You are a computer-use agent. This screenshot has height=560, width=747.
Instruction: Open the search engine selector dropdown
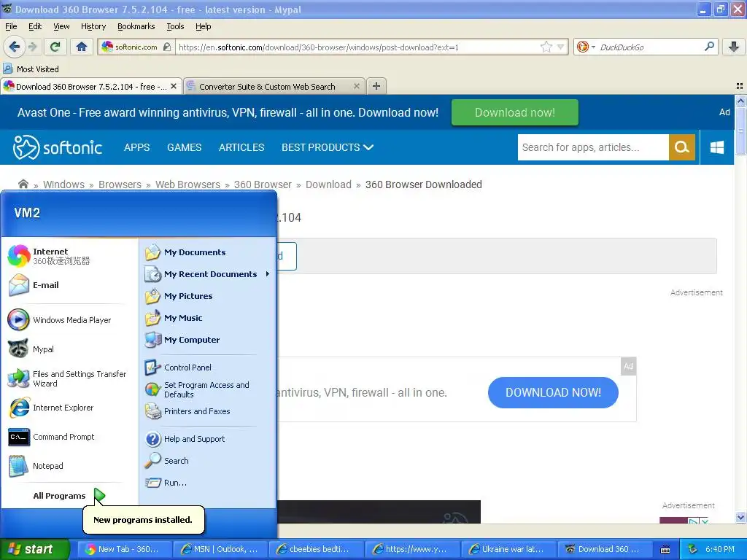point(586,47)
